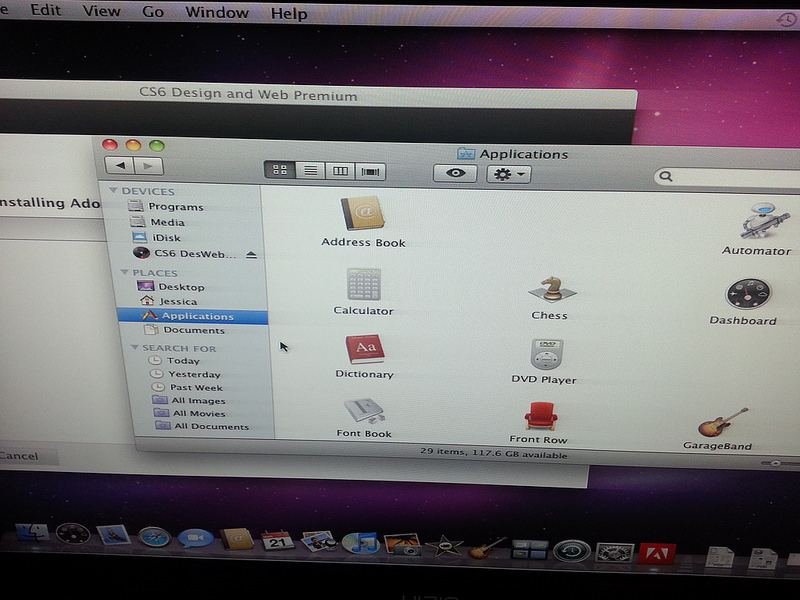
Task: Switch Finder to column view
Action: (x=340, y=171)
